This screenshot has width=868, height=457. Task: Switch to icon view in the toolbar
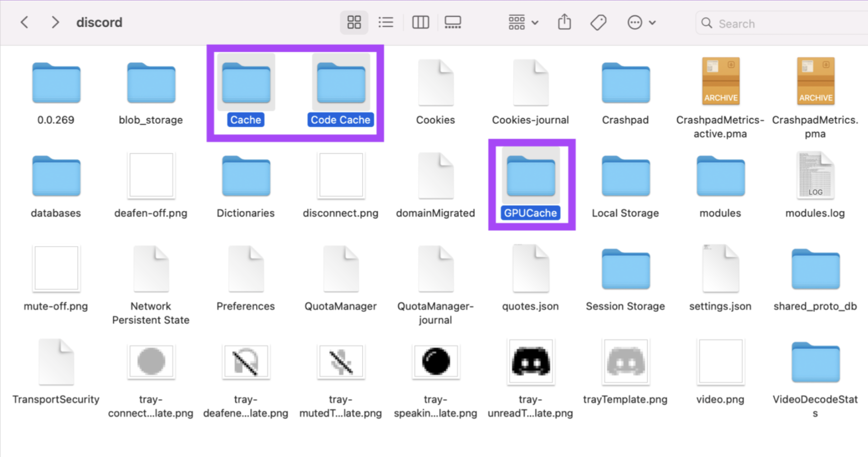pyautogui.click(x=354, y=22)
